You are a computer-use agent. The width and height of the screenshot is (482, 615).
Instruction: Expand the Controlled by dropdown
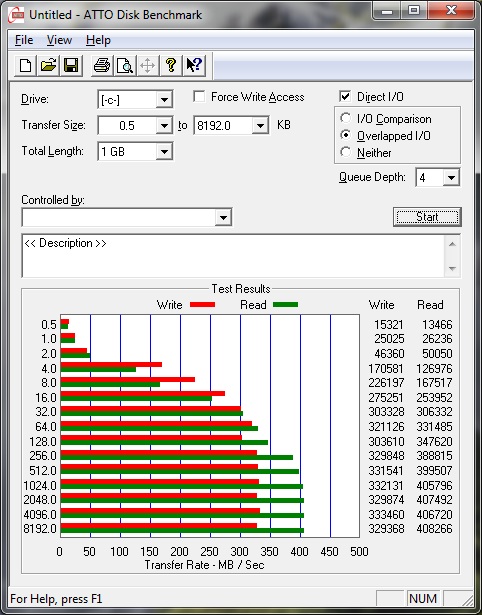point(223,217)
